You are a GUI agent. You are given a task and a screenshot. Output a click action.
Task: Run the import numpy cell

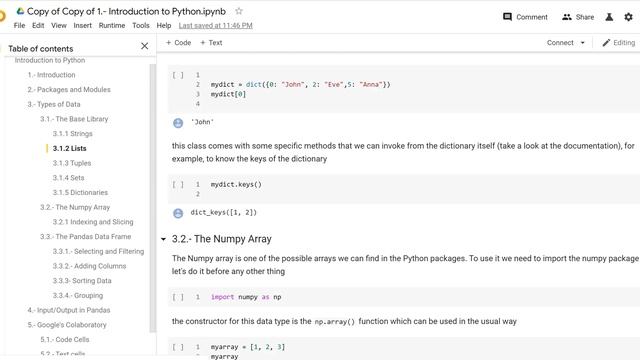178,297
